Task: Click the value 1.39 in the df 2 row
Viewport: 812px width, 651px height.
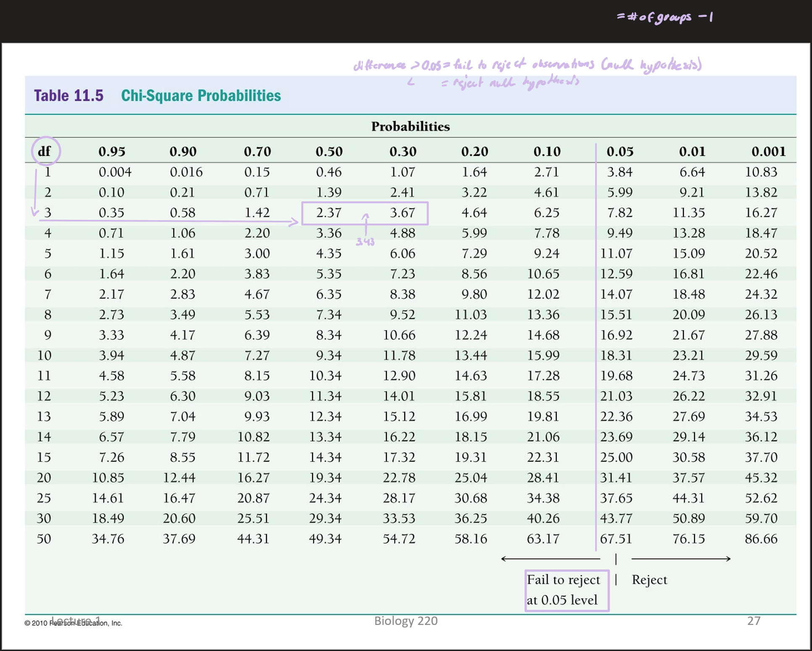Action: pos(329,192)
